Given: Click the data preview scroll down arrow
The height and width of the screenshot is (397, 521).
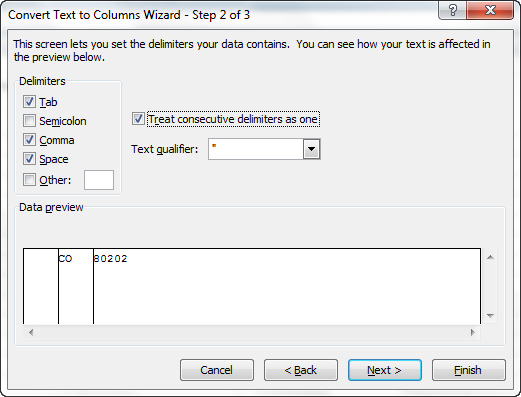Looking at the screenshot, I should click(490, 315).
